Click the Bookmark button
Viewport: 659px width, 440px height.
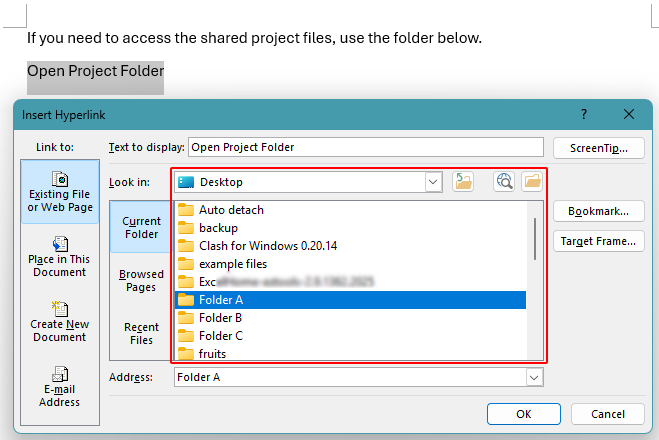[x=598, y=211]
